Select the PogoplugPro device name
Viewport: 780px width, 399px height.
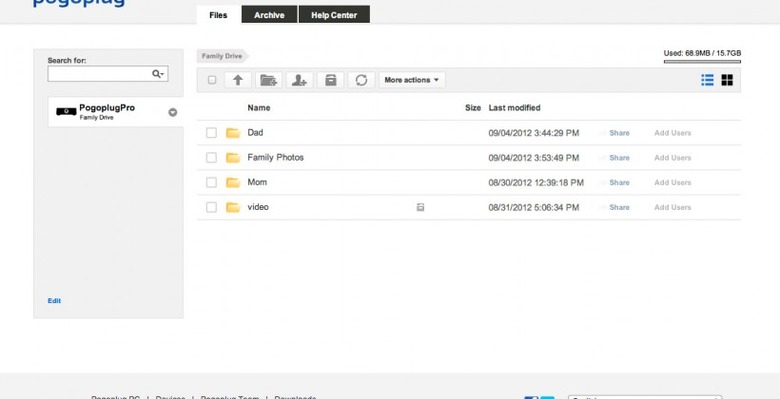(107, 107)
